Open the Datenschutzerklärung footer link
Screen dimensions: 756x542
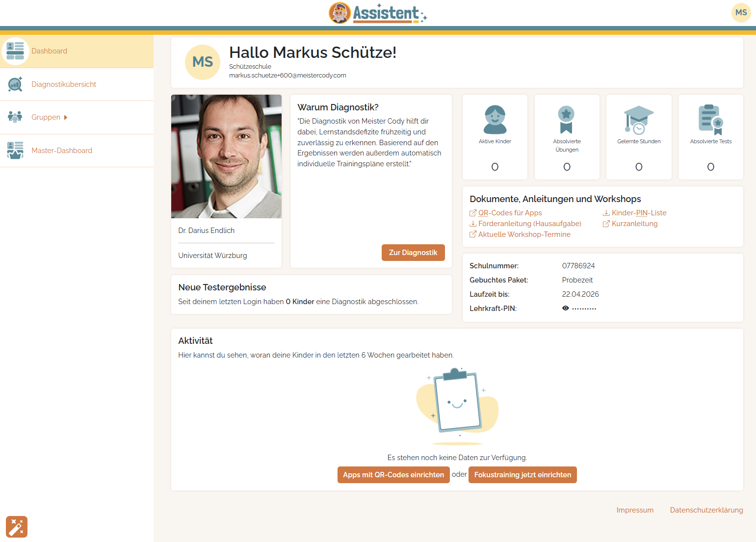[x=706, y=510]
